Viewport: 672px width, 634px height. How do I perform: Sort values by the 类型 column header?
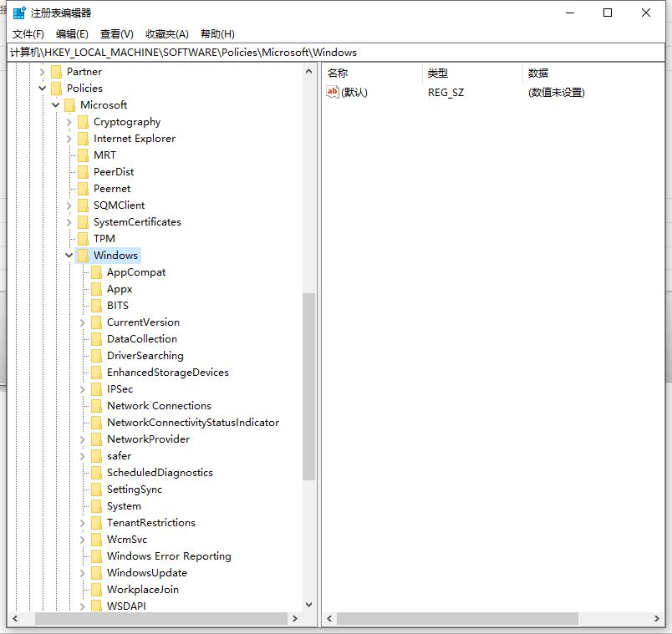[x=472, y=74]
